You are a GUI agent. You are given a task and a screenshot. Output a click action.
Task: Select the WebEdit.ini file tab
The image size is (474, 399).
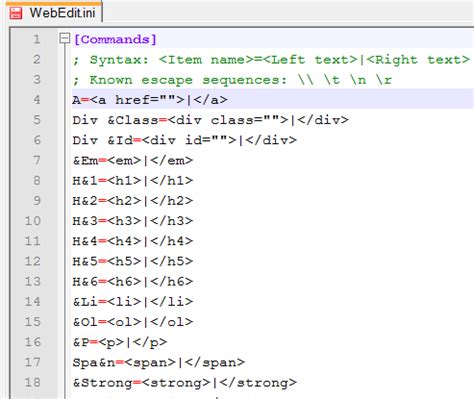[x=53, y=13]
